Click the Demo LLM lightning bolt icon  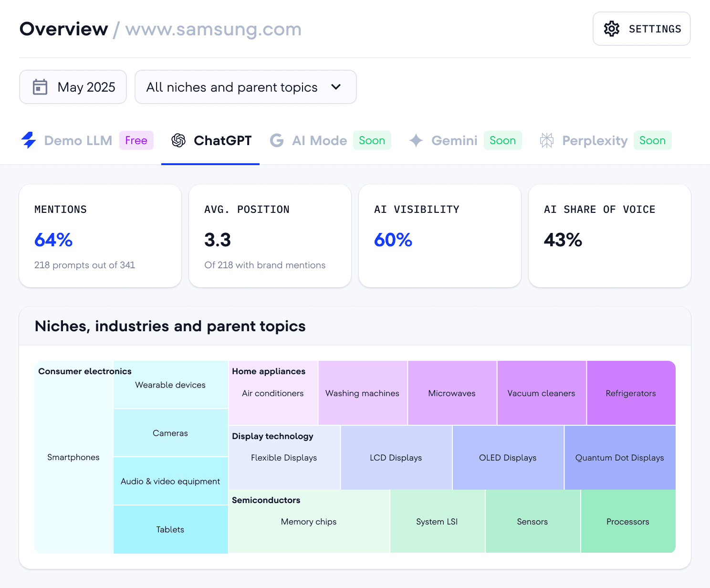[29, 140]
